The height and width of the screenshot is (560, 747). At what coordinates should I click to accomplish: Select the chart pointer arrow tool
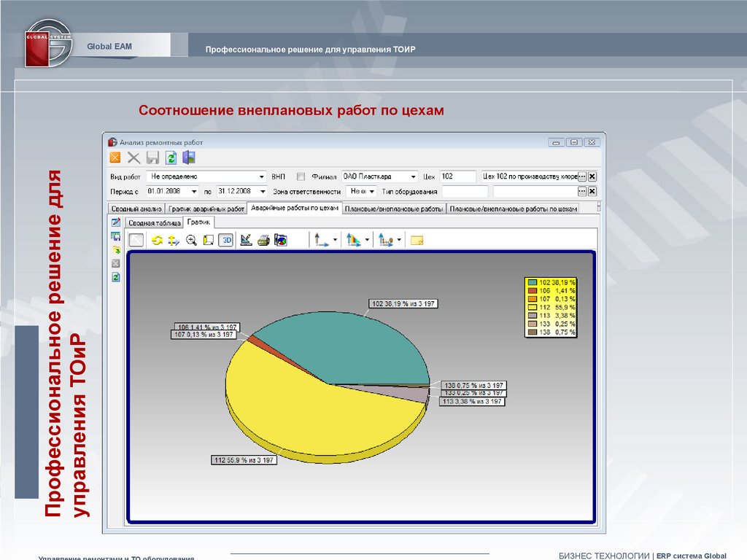point(136,240)
